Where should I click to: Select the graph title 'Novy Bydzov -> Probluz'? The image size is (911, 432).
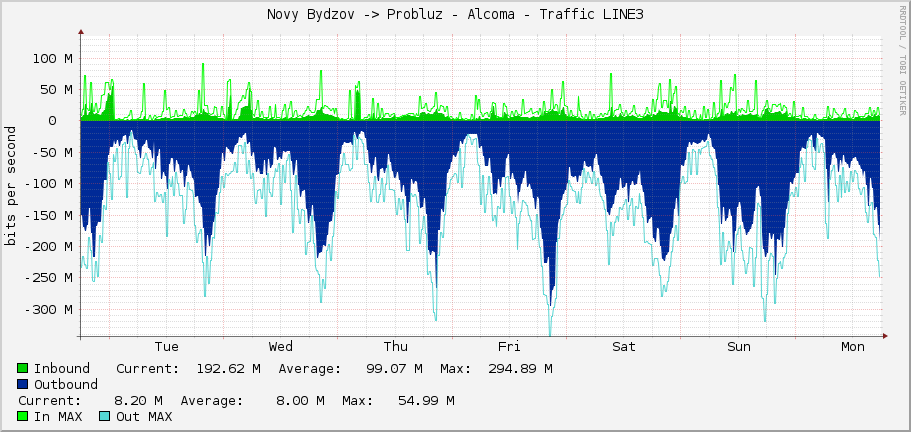coord(361,15)
